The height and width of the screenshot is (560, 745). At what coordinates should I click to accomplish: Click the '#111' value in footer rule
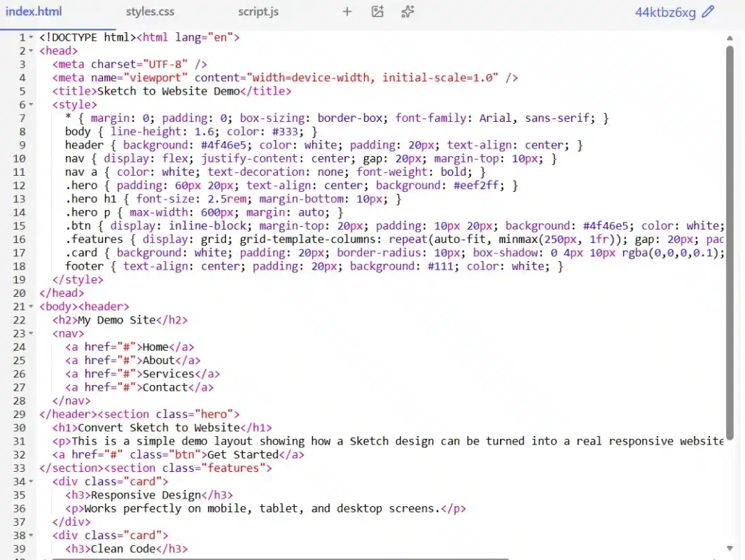pos(440,267)
